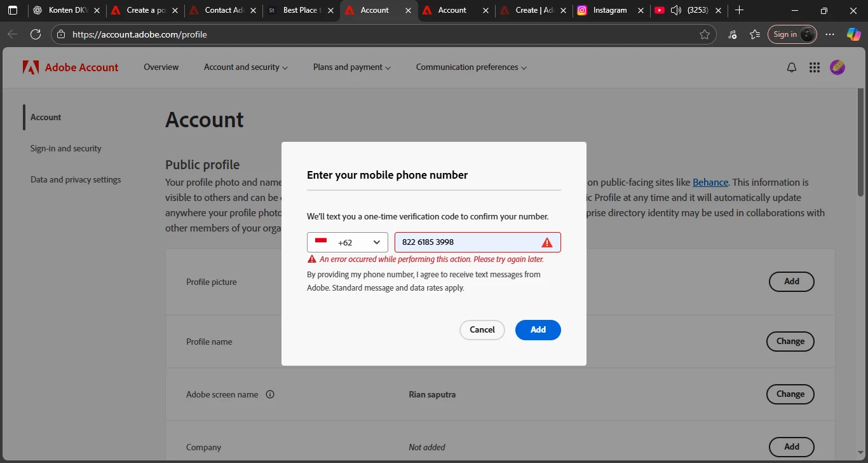
Task: Go to Overview in top navigation
Action: 161,67
